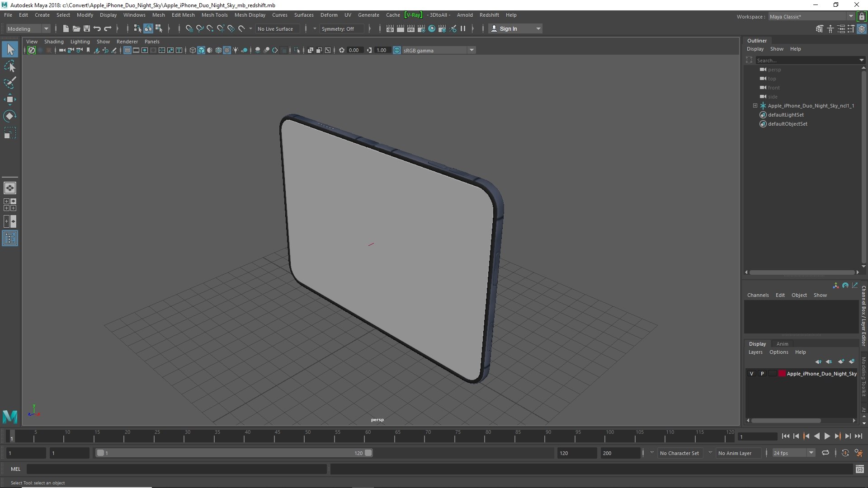This screenshot has width=868, height=488.
Task: Toggle P playback for the display layer
Action: pyautogui.click(x=762, y=374)
